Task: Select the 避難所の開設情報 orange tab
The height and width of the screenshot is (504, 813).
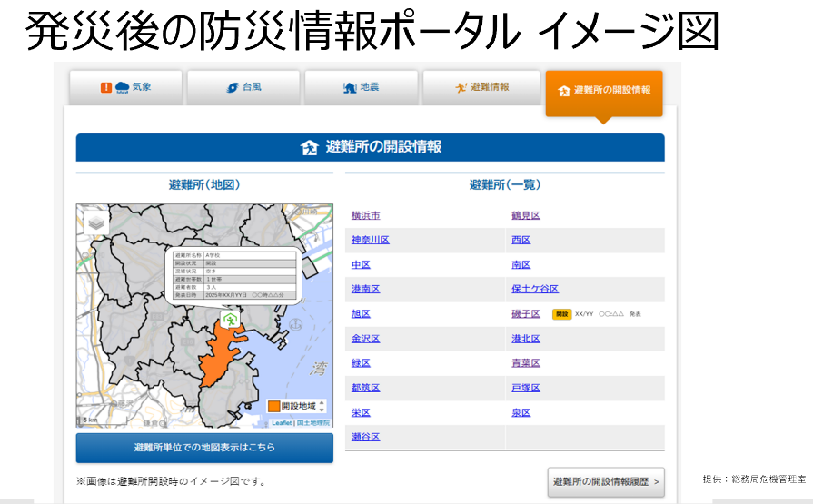Action: [604, 90]
